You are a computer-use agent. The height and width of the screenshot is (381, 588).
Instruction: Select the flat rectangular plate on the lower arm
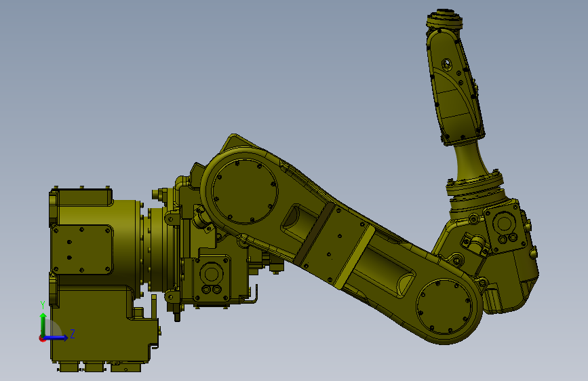coord(334,244)
